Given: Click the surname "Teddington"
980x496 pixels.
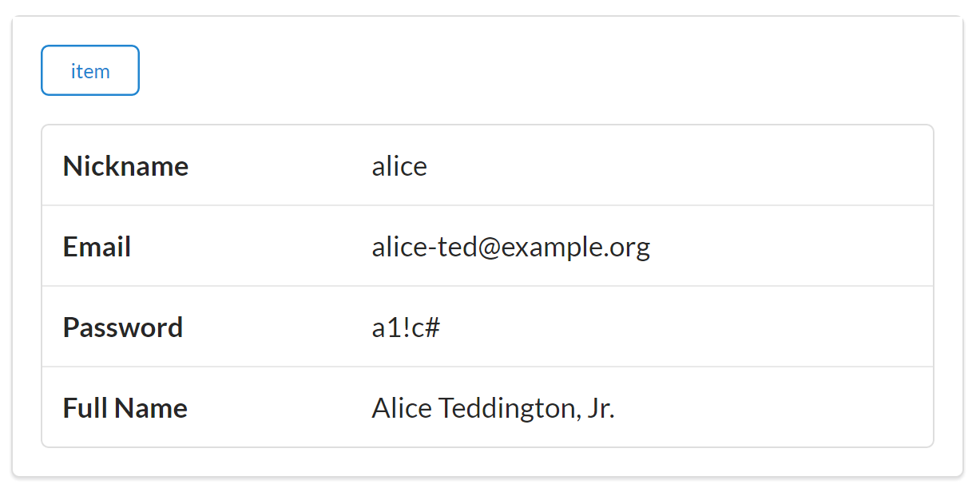Looking at the screenshot, I should tap(505, 408).
